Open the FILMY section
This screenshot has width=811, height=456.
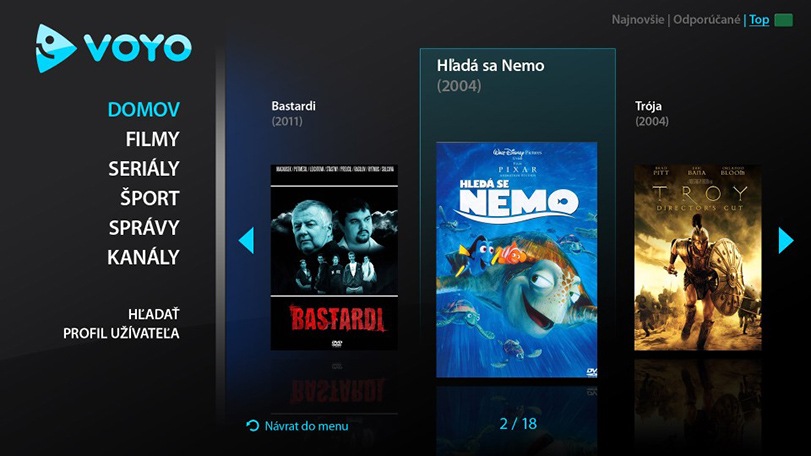[x=153, y=139]
